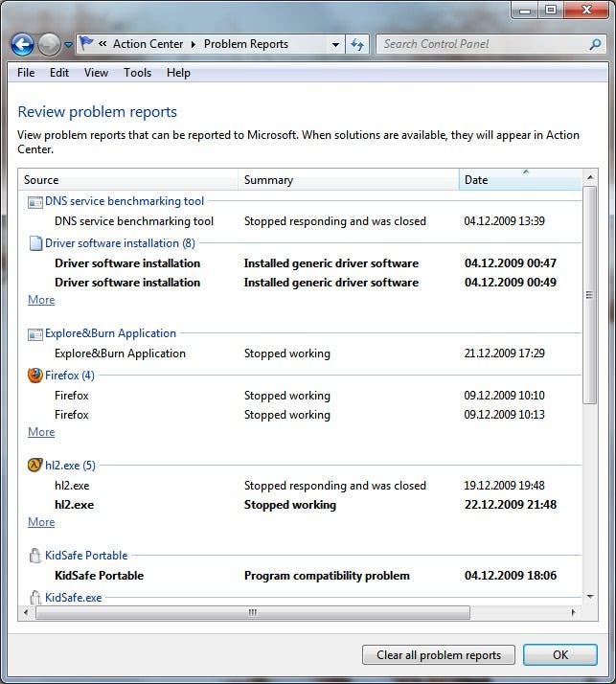Select the Explore&Burn Application Stopped working row
This screenshot has height=684, width=616.
pyautogui.click(x=300, y=353)
